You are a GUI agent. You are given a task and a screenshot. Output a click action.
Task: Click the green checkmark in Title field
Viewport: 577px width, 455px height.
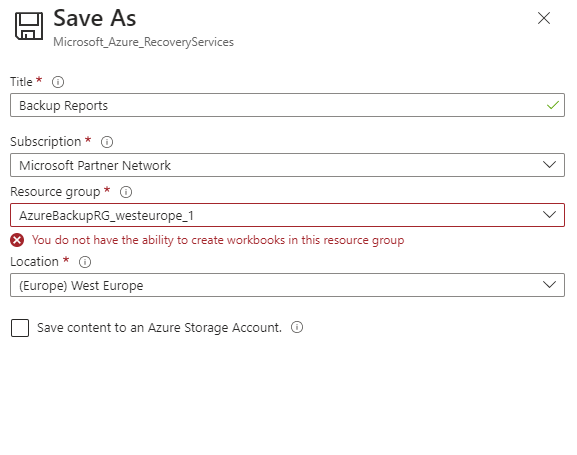(x=553, y=105)
